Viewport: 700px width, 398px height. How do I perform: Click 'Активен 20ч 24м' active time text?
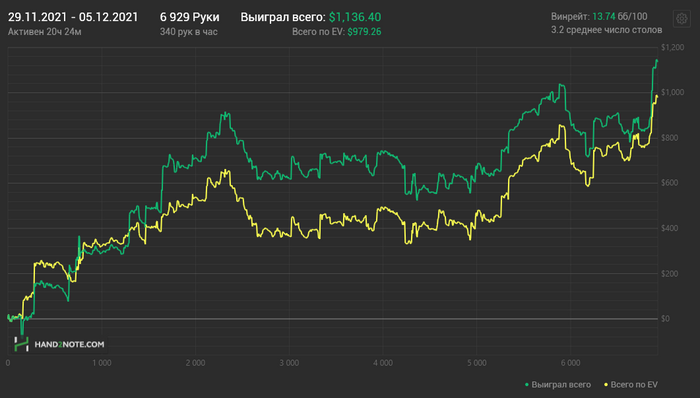pyautogui.click(x=45, y=32)
